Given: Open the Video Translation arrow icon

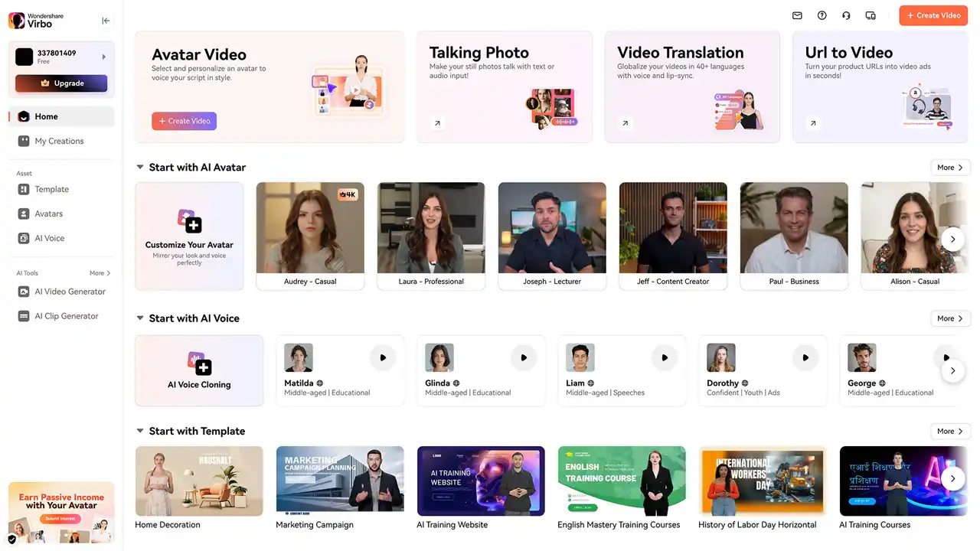Looking at the screenshot, I should tap(625, 123).
